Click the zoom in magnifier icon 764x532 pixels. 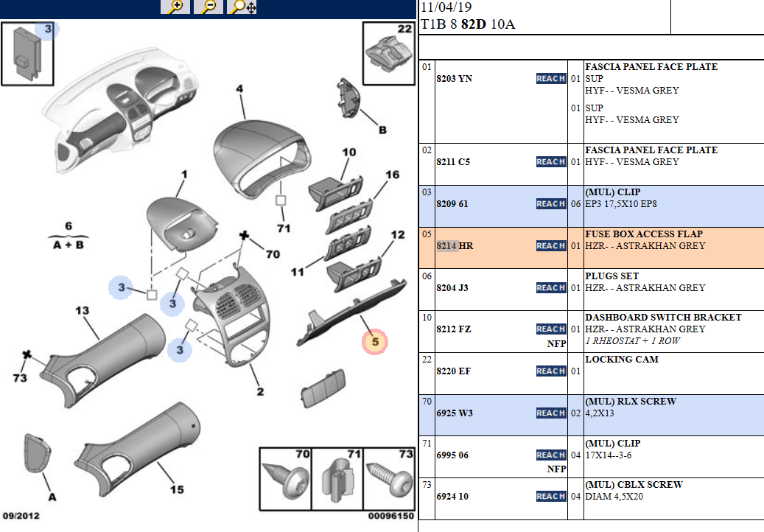(175, 7)
